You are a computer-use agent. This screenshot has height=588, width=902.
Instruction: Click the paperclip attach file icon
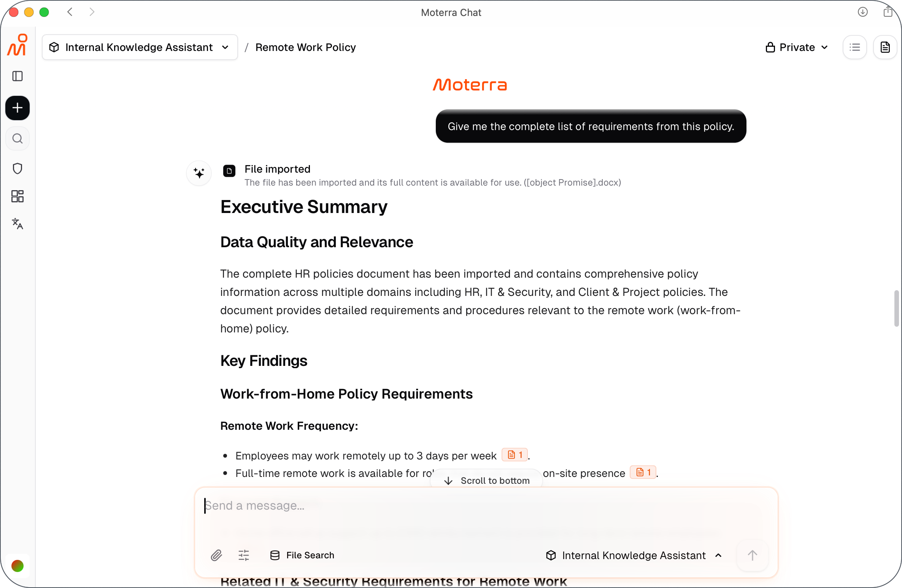216,555
